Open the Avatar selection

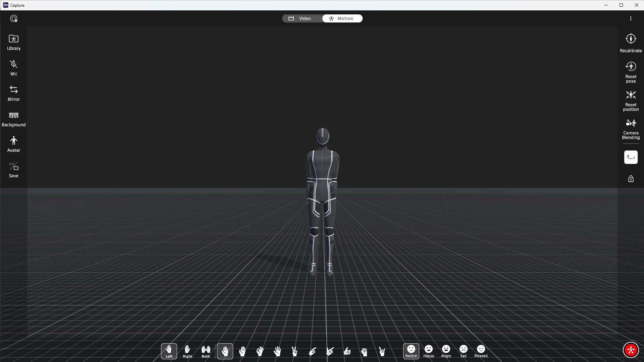pos(13,144)
